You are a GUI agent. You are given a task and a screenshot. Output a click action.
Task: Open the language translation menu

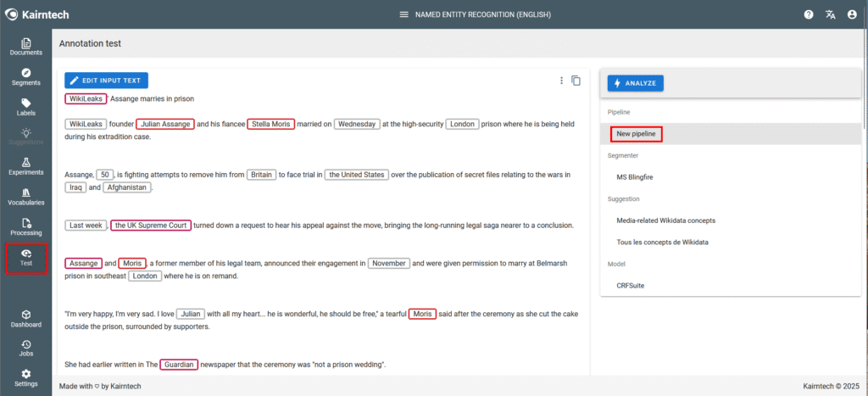(x=831, y=14)
